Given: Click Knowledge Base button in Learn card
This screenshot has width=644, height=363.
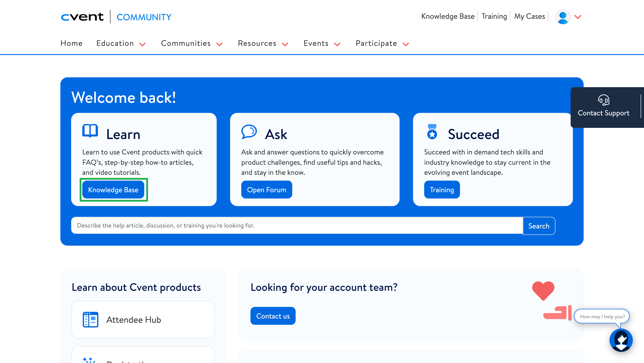Looking at the screenshot, I should tap(113, 190).
